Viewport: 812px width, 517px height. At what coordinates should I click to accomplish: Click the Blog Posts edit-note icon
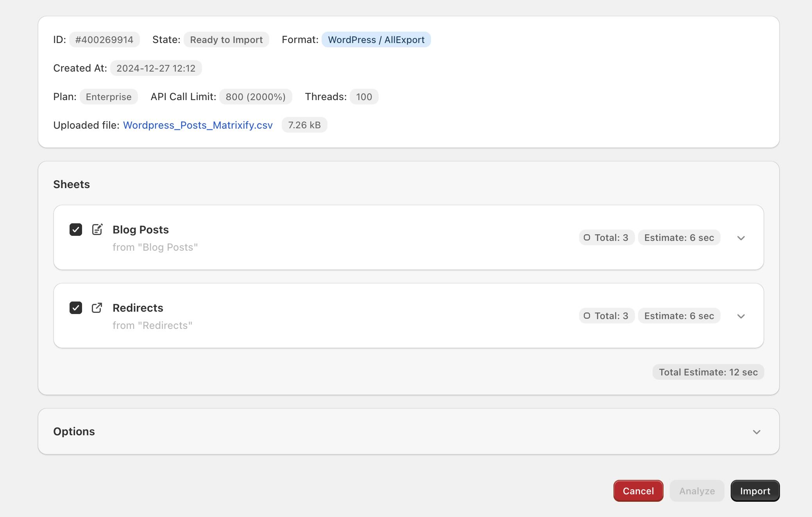pos(97,230)
